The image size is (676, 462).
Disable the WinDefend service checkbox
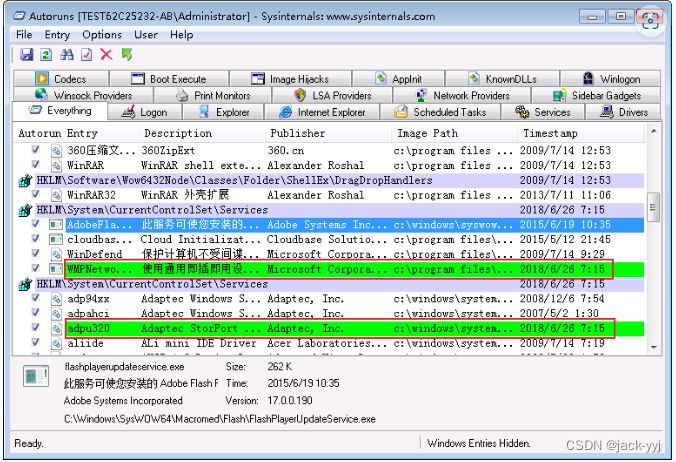[36, 253]
